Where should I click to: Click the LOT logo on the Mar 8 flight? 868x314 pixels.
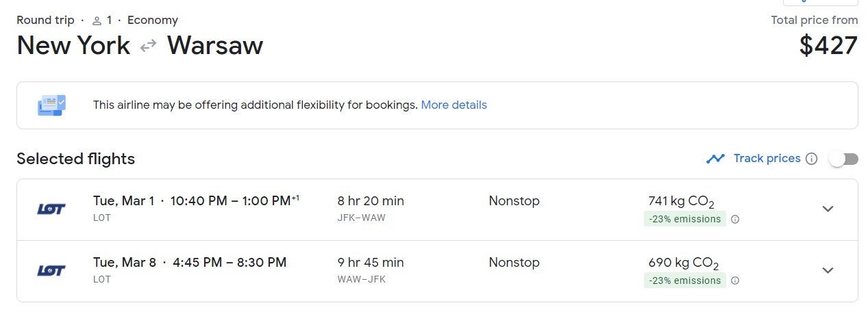(51, 271)
